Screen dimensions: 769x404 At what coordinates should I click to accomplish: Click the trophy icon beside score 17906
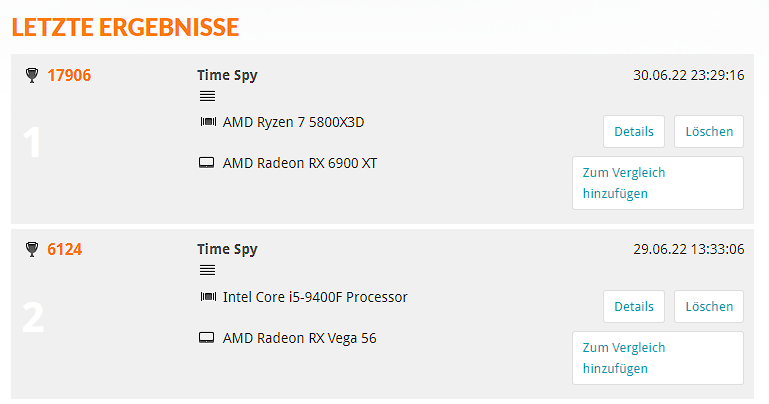click(30, 75)
